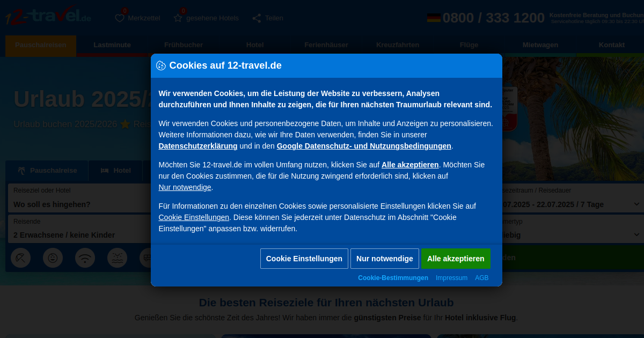Toggle the pool and sun filter
Image resolution: width=644 pixels, height=338 pixels.
pyautogui.click(x=117, y=258)
